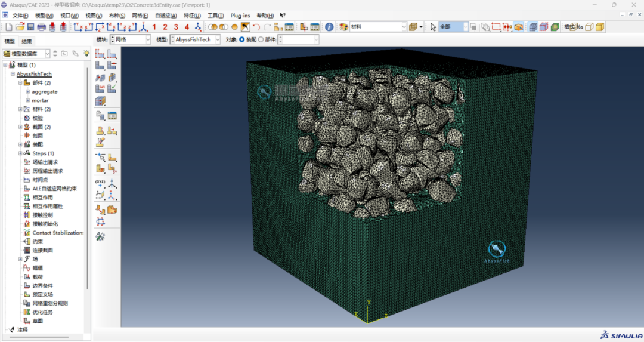Expand the Steps (1) tree node
Viewport: 644px width, 342px height.
tap(20, 153)
